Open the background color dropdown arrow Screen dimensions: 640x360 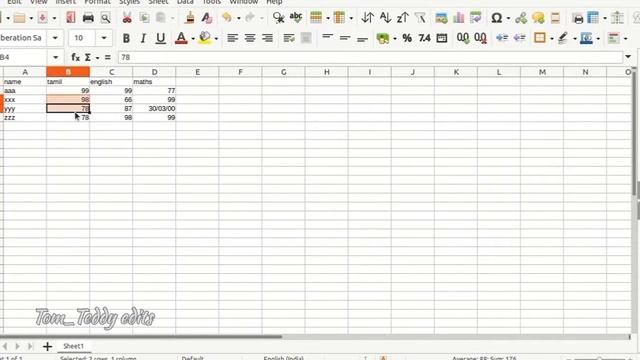point(216,39)
